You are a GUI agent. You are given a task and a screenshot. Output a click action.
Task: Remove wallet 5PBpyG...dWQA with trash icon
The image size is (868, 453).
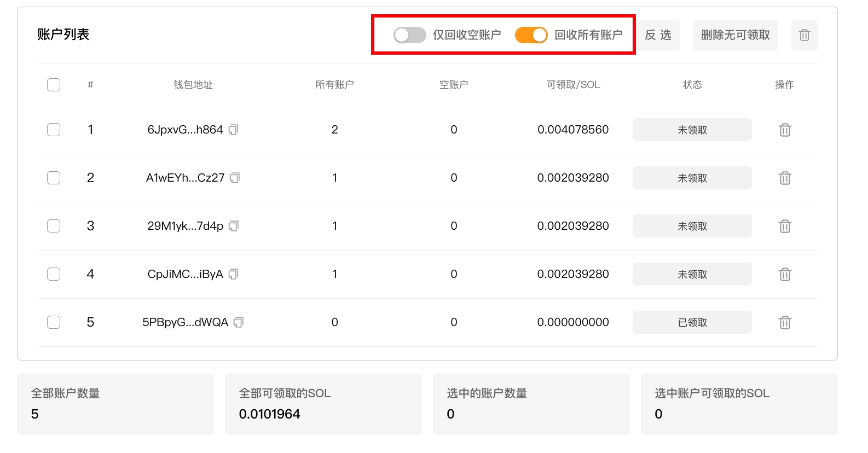pos(784,323)
